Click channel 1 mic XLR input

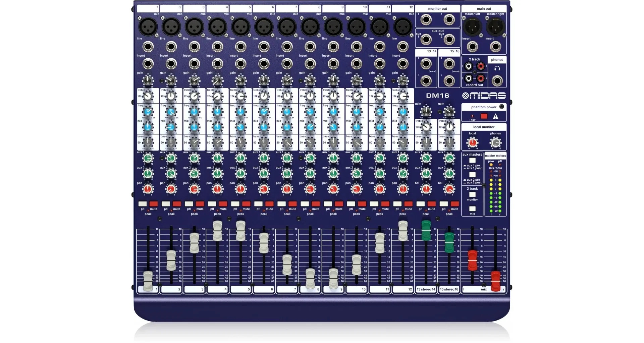click(x=148, y=26)
